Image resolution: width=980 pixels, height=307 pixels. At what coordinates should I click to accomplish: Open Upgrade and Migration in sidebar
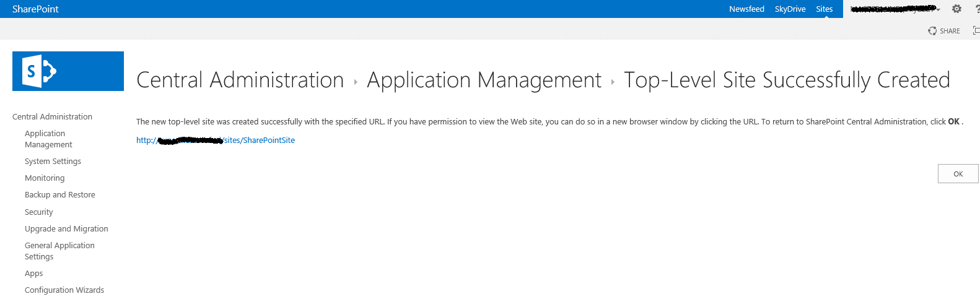66,228
